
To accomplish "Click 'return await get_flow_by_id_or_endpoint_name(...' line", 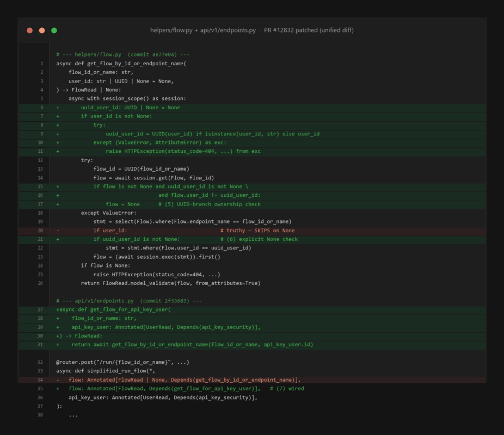I will 192,345.
